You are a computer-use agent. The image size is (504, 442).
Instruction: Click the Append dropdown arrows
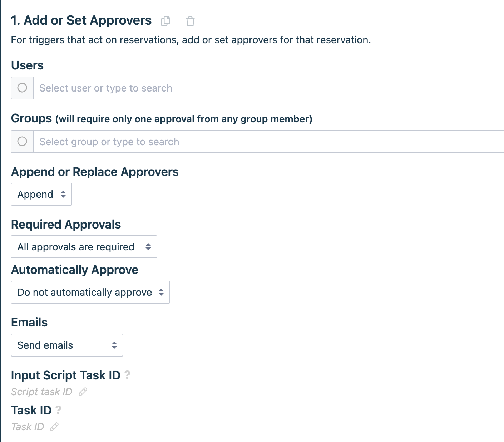pyautogui.click(x=63, y=194)
